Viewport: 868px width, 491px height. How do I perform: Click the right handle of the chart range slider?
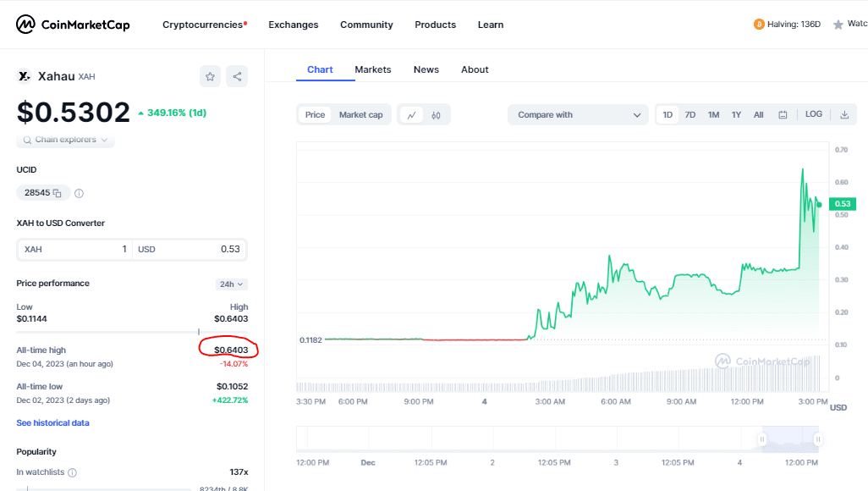pos(818,439)
